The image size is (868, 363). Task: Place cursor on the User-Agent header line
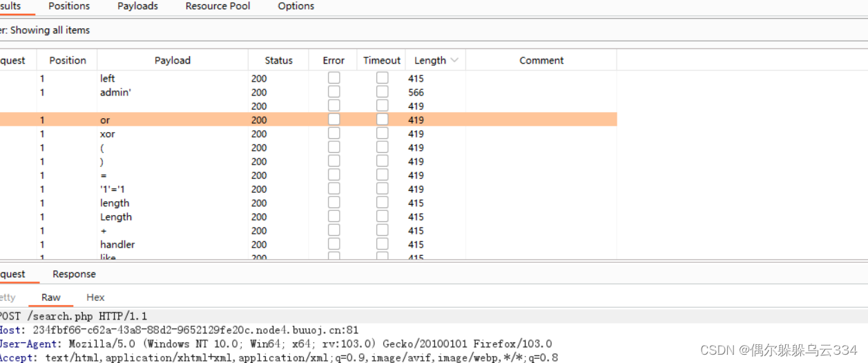(x=276, y=344)
